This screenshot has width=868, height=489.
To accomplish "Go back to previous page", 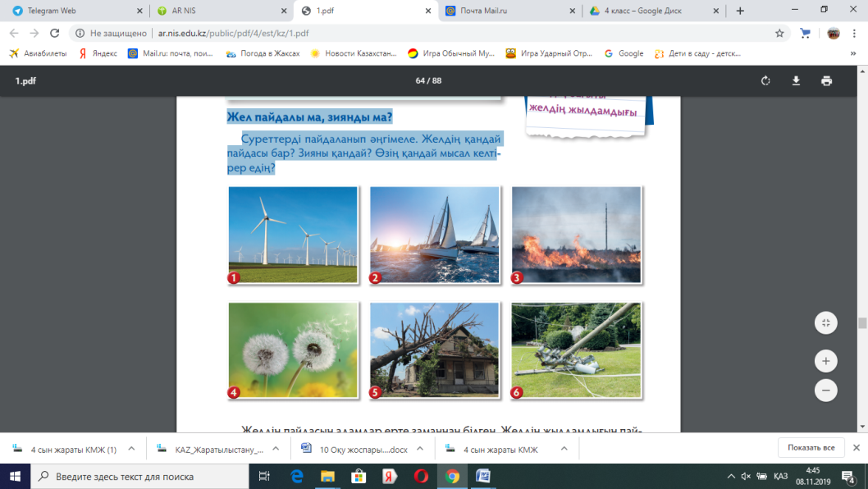I will (14, 33).
